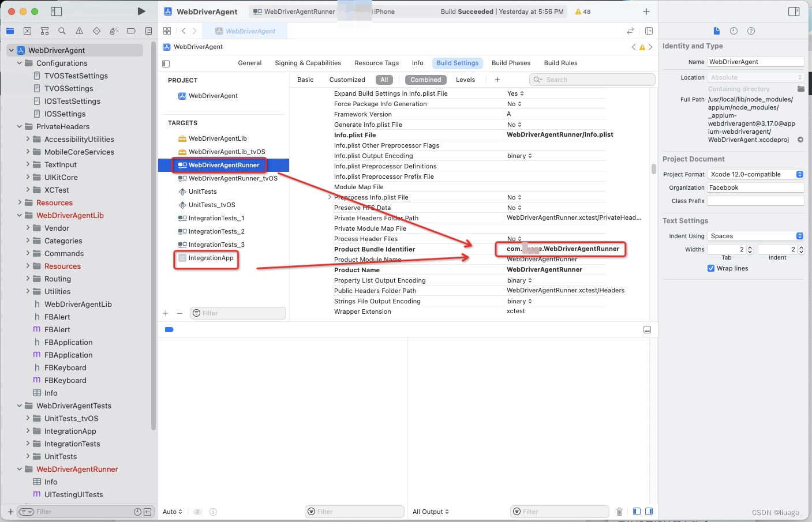Image resolution: width=812 pixels, height=522 pixels.
Task: Switch to Build Rules tab
Action: point(560,63)
